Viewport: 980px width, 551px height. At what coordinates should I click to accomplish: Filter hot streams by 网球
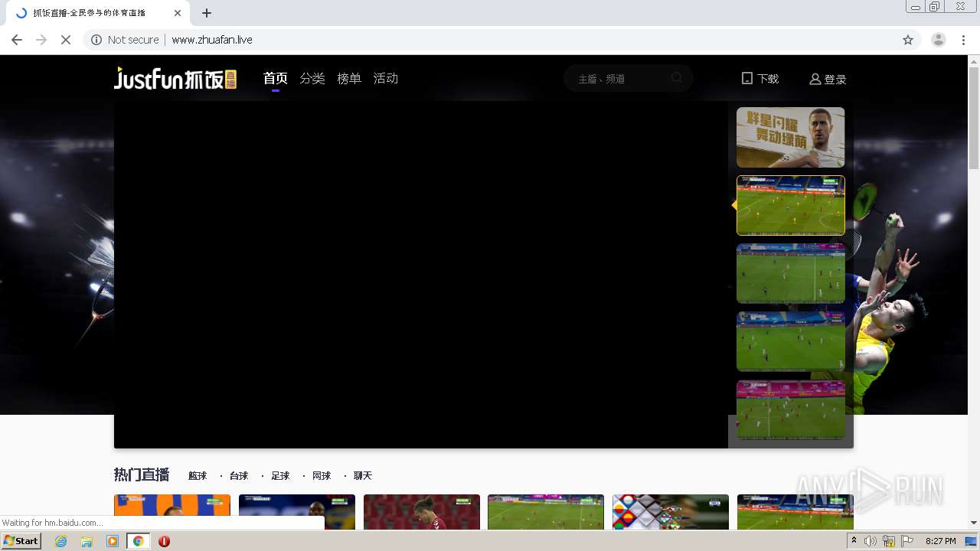point(322,476)
